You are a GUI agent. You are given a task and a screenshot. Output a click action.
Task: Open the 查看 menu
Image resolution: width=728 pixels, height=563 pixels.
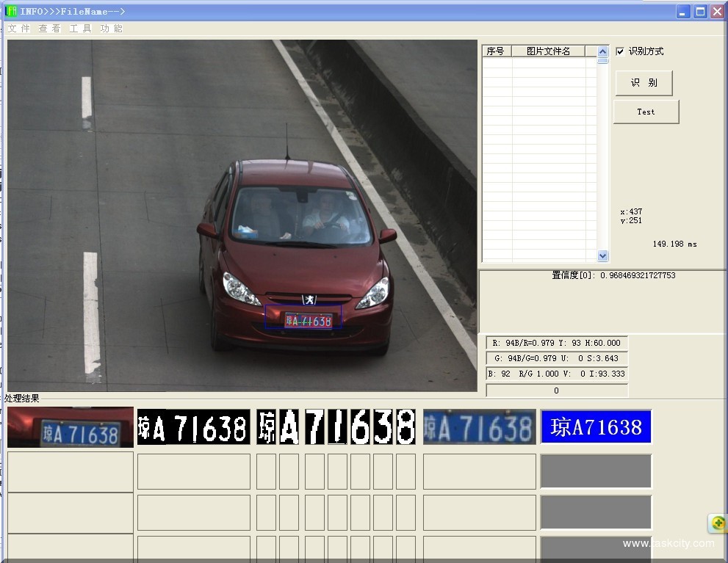point(50,29)
